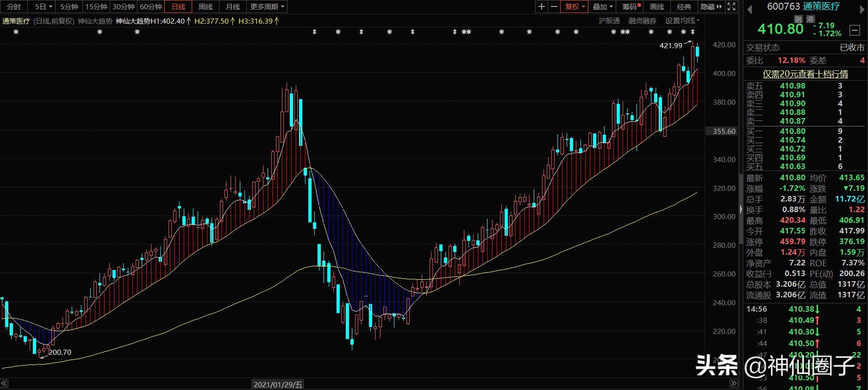
Task: Click the gray 神仙大趋势 indicator name
Action: [95, 21]
